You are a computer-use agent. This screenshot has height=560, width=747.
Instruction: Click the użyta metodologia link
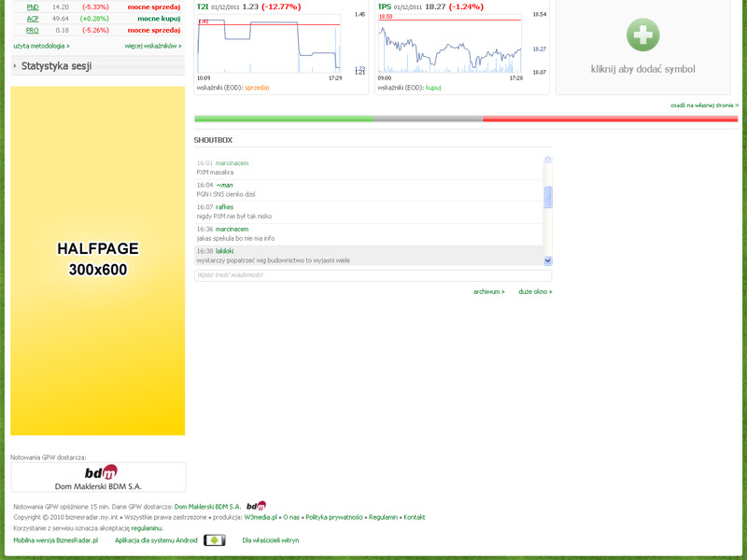pyautogui.click(x=41, y=45)
